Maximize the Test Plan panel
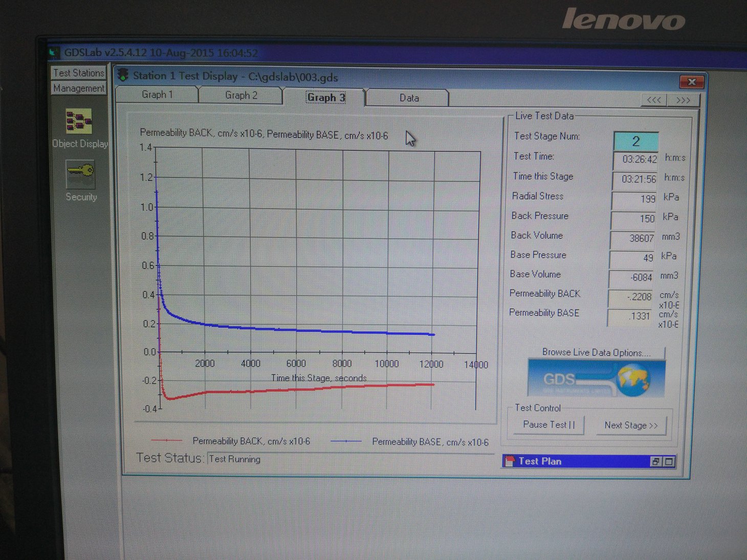747x560 pixels. [669, 461]
